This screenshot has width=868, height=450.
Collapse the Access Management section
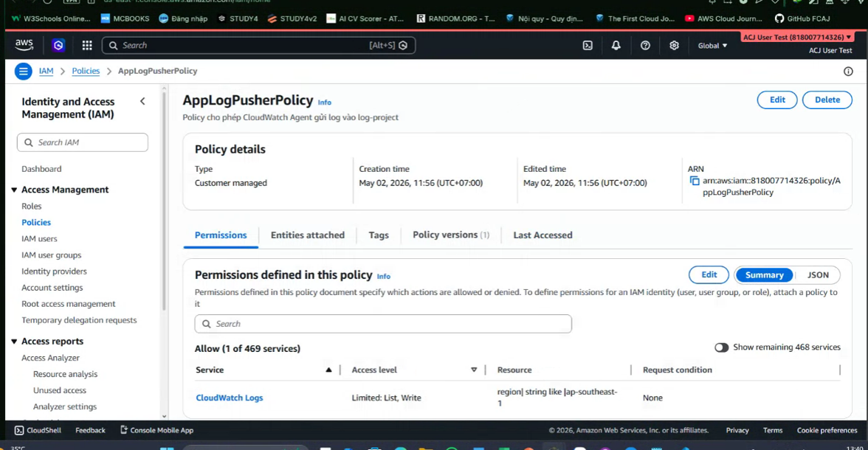pyautogui.click(x=14, y=190)
